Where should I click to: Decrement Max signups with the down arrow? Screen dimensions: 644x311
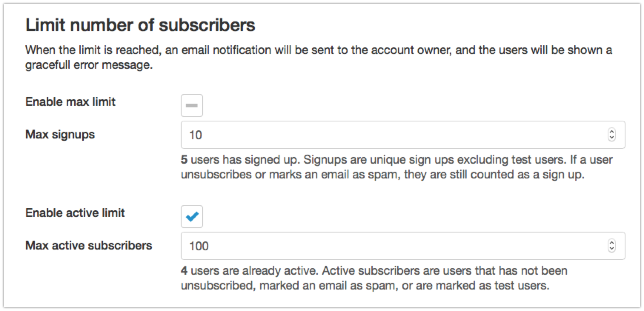[612, 138]
